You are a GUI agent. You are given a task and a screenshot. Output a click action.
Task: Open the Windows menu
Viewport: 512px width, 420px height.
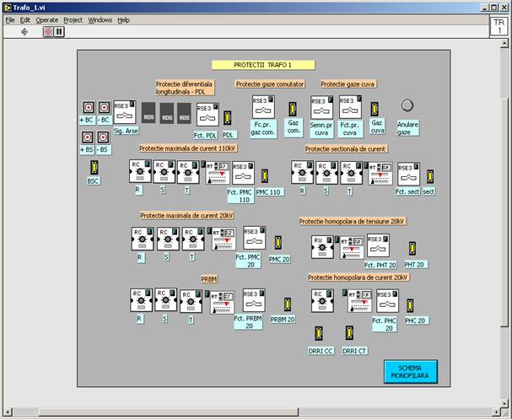pos(100,19)
